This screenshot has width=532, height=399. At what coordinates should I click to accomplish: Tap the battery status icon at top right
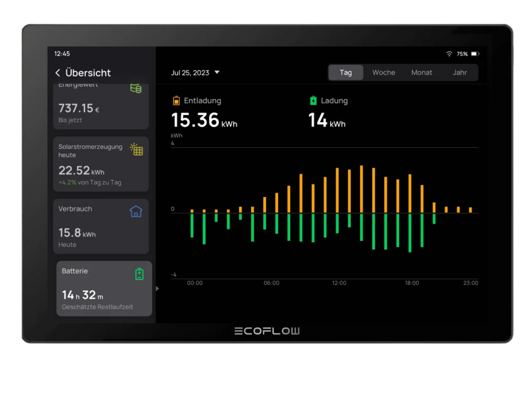(x=475, y=54)
